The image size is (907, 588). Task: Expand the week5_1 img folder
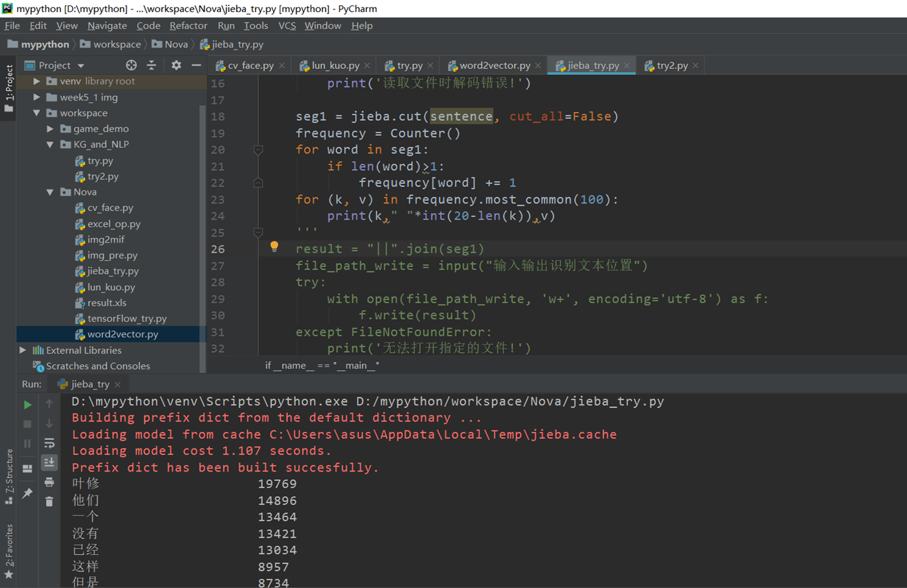tap(37, 97)
